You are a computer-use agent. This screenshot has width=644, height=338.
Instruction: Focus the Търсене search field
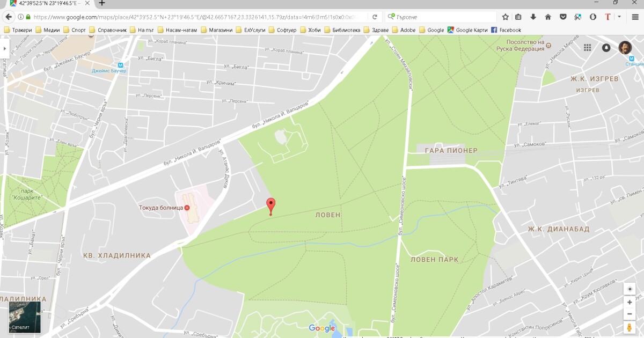pyautogui.click(x=440, y=17)
